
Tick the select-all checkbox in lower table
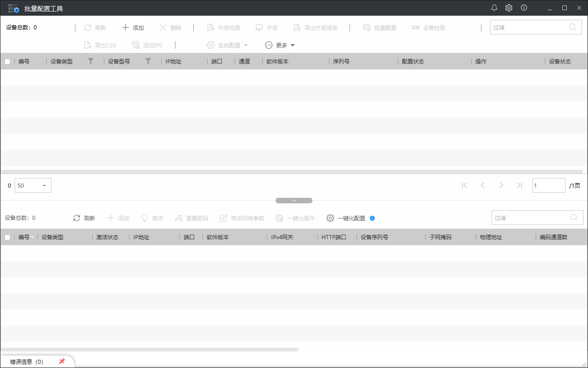pos(7,237)
